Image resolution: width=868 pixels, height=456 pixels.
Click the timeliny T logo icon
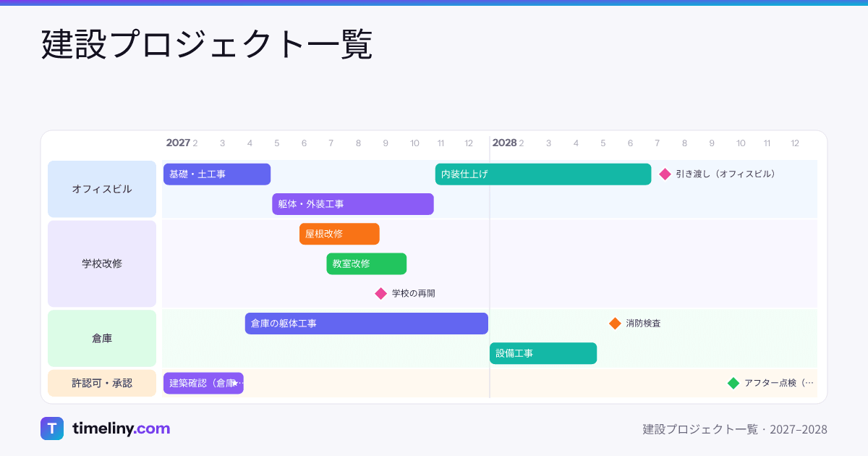[52, 428]
